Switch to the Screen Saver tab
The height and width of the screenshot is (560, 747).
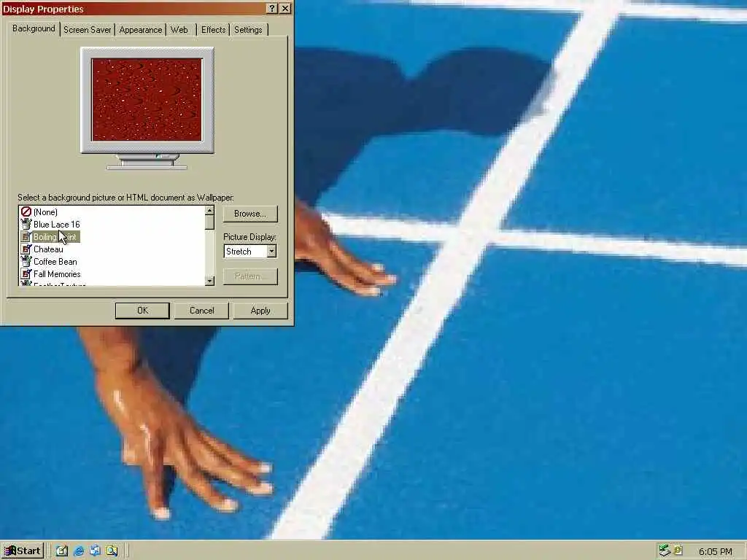88,29
